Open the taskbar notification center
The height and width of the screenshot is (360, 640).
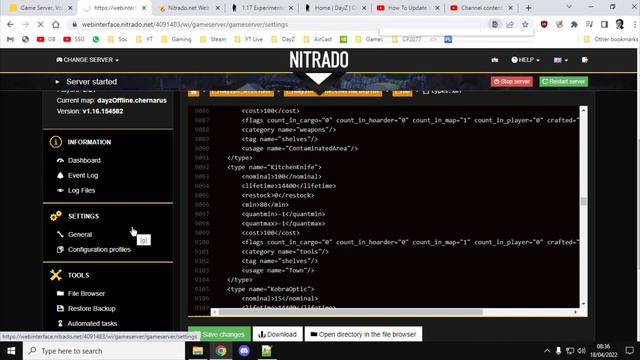(x=629, y=351)
